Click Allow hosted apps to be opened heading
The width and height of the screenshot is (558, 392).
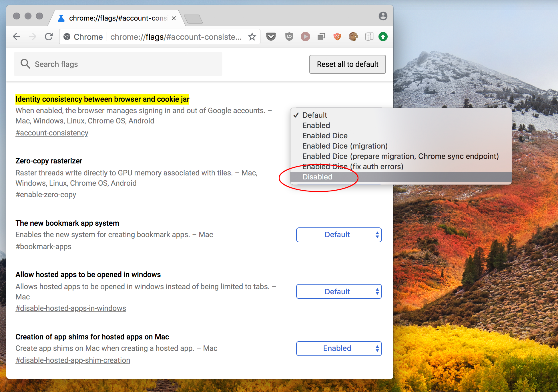pyautogui.click(x=88, y=275)
